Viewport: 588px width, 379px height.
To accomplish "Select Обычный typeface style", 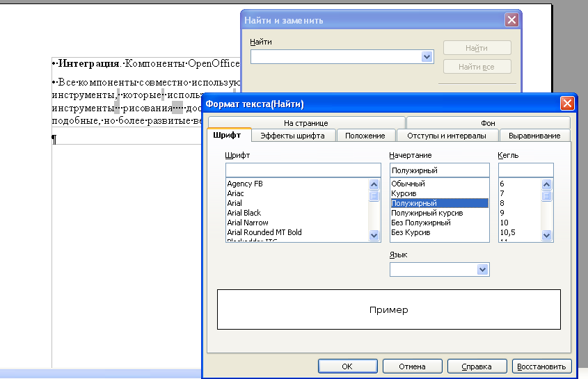I will click(440, 184).
